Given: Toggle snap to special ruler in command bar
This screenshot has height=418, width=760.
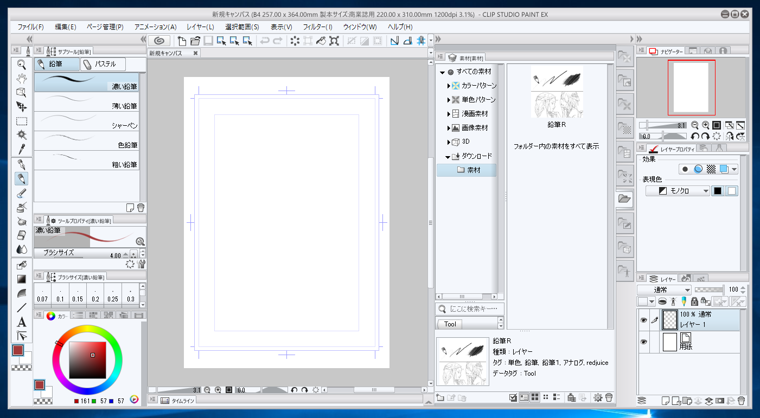Looking at the screenshot, I should coord(408,41).
